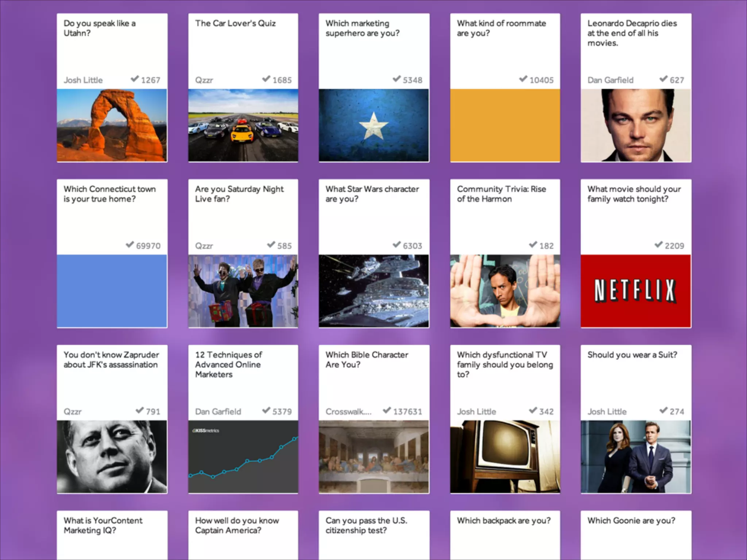
Task: Click the solid blue Connecticut quiz swatch
Action: tap(112, 291)
